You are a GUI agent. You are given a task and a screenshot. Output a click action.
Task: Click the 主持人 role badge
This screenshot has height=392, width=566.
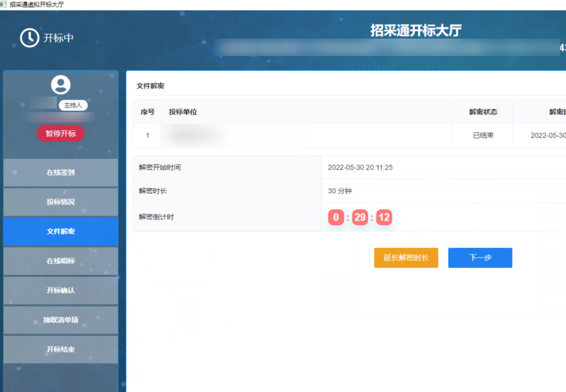73,105
